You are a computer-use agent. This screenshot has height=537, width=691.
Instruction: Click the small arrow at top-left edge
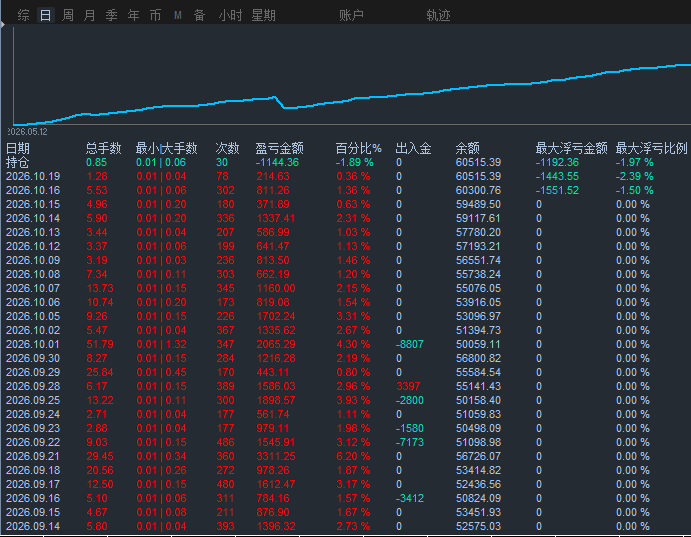coord(3,25)
